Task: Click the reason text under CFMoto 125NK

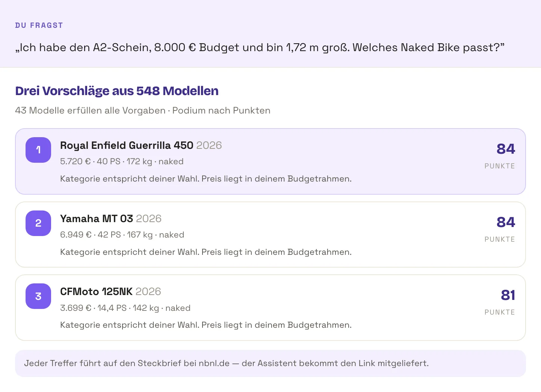Action: pyautogui.click(x=206, y=325)
